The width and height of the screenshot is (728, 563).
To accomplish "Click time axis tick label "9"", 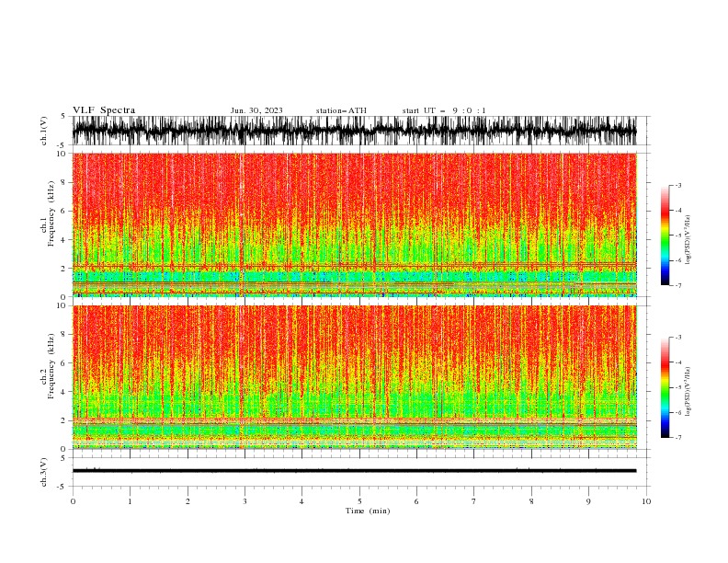I will (x=588, y=501).
